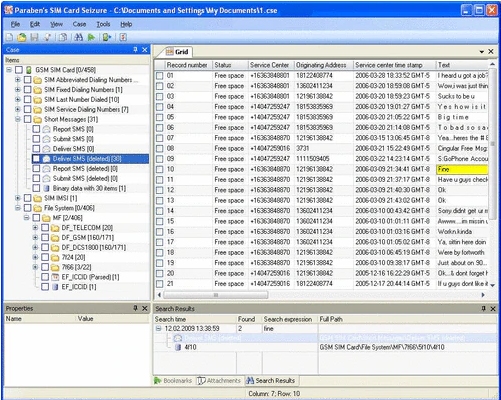Click the SIM data acquisition icon
The height and width of the screenshot is (400, 501).
click(107, 37)
